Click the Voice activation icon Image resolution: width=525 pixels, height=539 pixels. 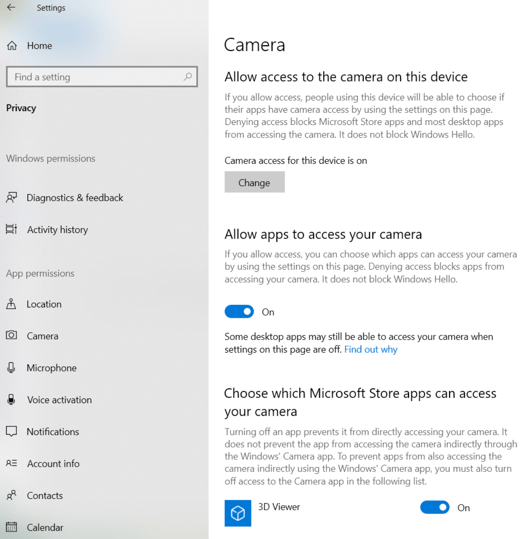11,399
